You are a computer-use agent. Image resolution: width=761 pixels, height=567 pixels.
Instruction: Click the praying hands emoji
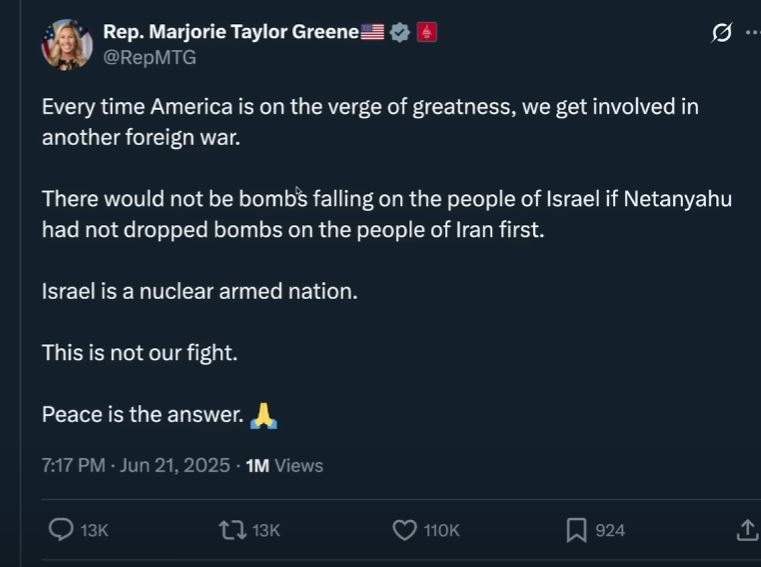click(x=263, y=414)
